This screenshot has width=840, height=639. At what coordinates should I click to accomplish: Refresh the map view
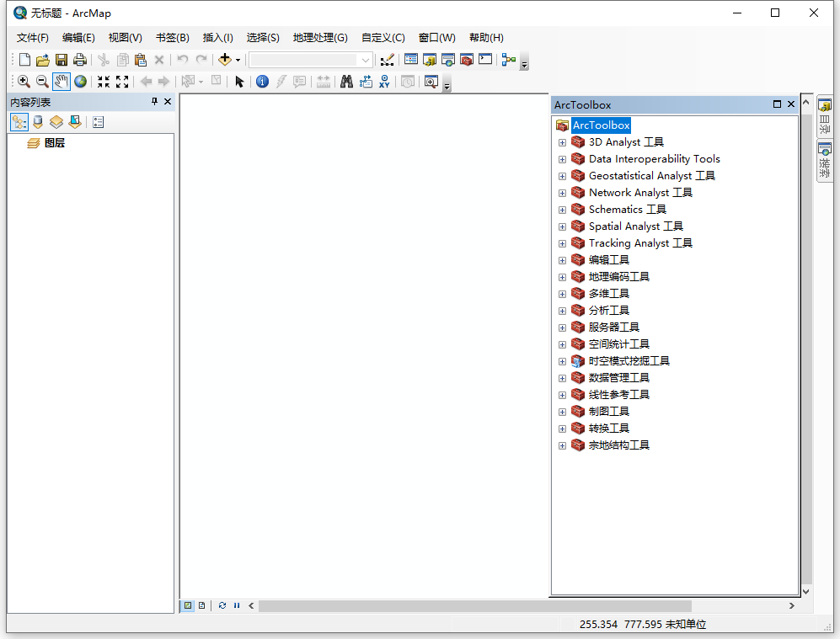coord(222,605)
